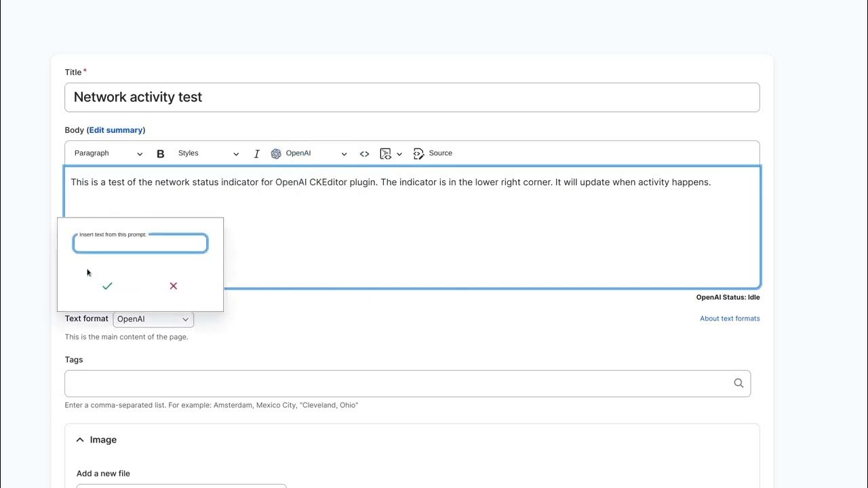Viewport: 868px width, 488px height.
Task: Toggle bold formatting in editor toolbar
Action: (x=161, y=154)
